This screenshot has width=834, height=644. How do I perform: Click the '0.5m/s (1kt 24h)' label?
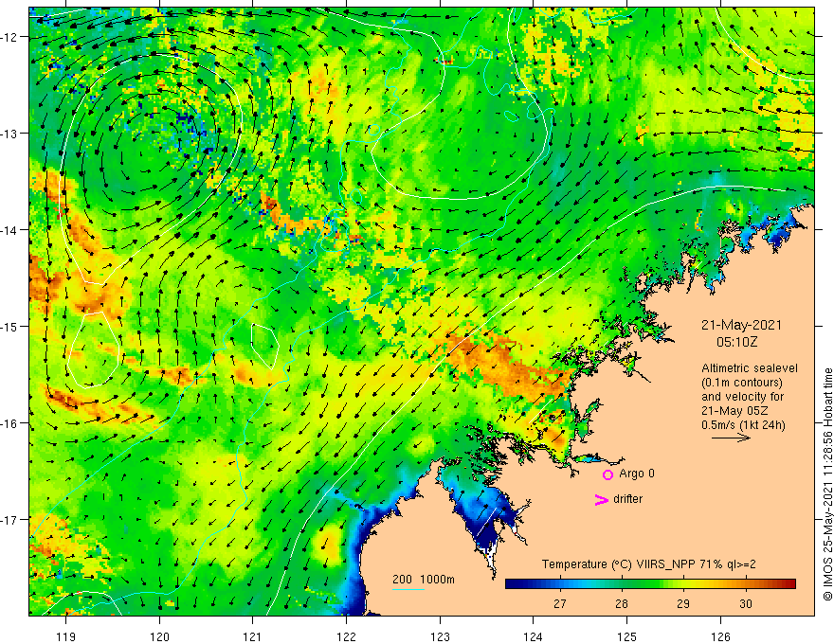744,425
